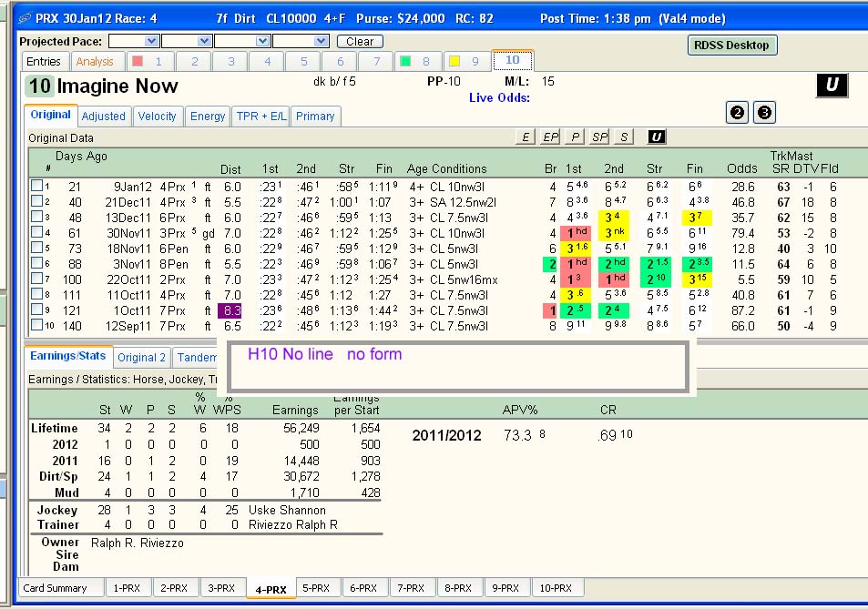The image size is (868, 609).
Task: Open the second Projected Pace dropdown
Action: coord(204,41)
